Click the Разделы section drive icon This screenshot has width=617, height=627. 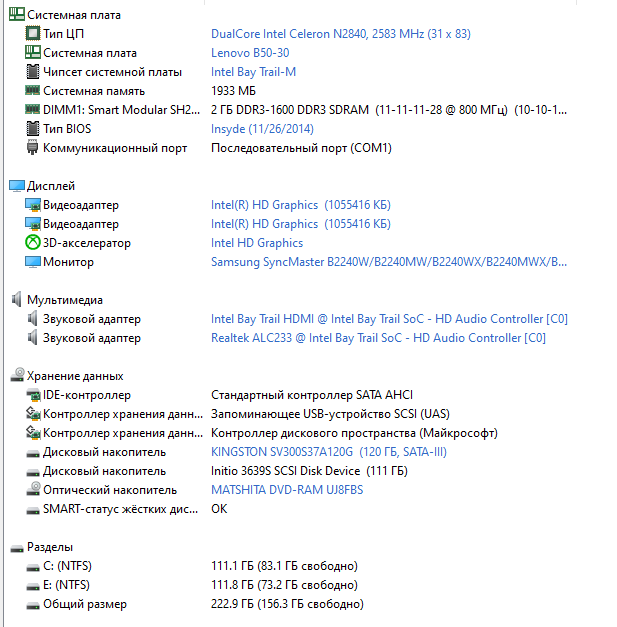point(17,548)
